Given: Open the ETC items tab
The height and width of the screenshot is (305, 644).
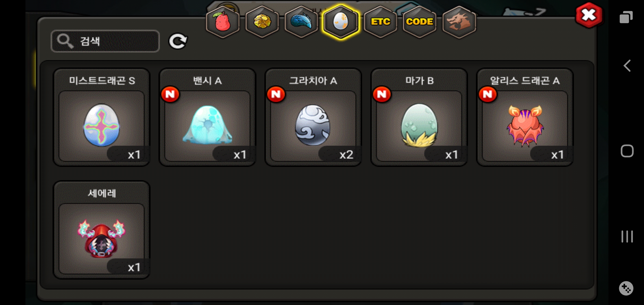Looking at the screenshot, I should (380, 22).
